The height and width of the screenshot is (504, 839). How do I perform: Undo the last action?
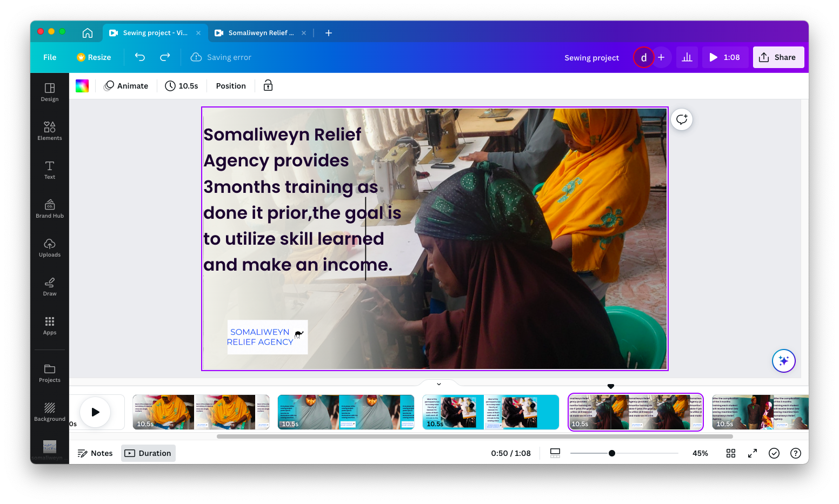pyautogui.click(x=140, y=57)
